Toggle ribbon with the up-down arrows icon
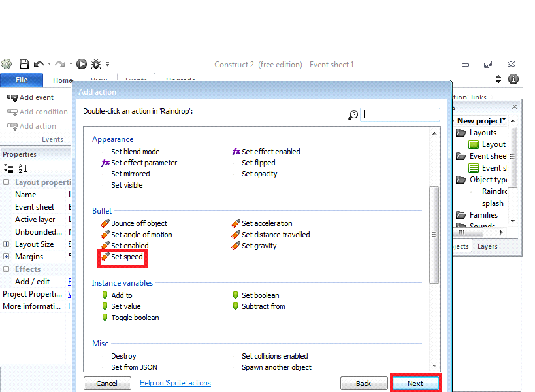The width and height of the screenshot is (535, 392). [498, 79]
